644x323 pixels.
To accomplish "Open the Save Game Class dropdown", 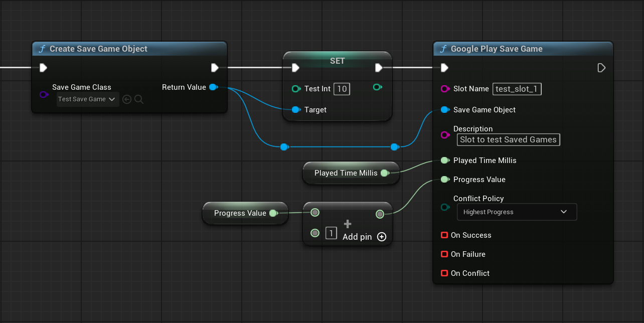I will pyautogui.click(x=88, y=99).
